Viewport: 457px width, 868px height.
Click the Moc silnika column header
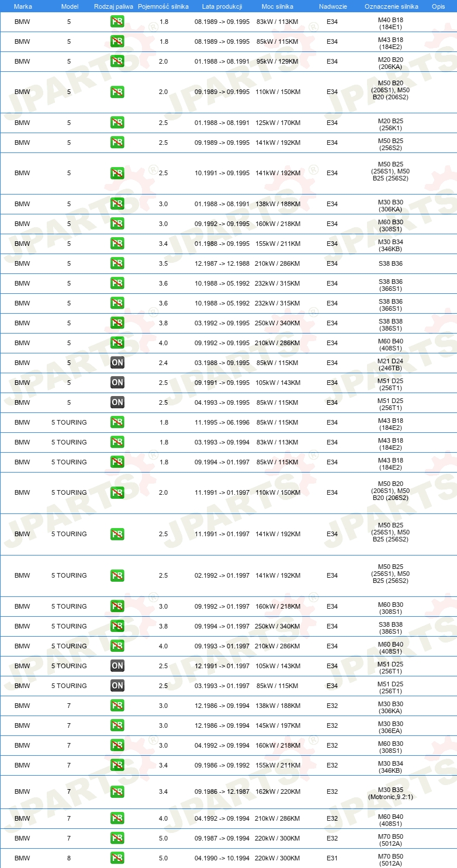(x=278, y=6)
